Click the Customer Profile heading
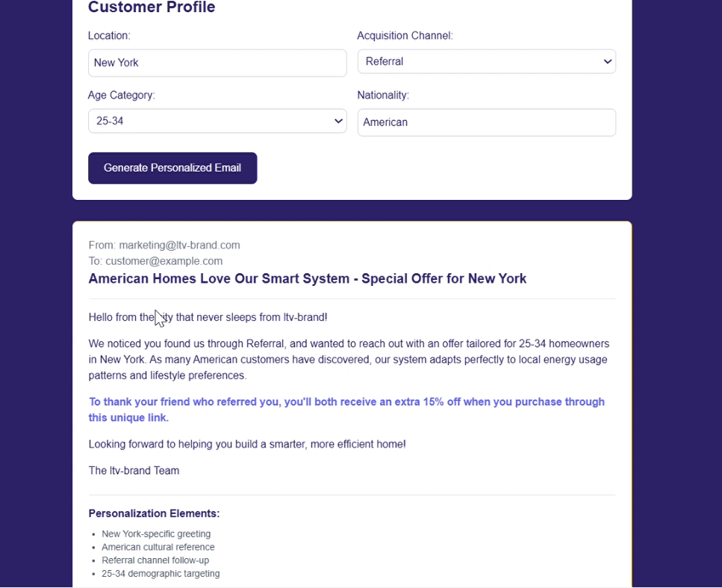The height and width of the screenshot is (588, 722). click(152, 8)
